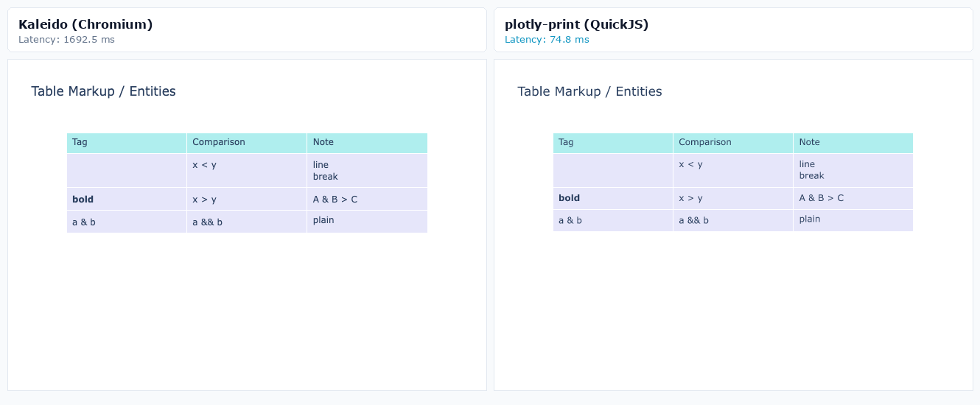Screen dimensions: 980x405
Task: Click the plotly-print (QuickJS) heading
Action: [x=577, y=24]
